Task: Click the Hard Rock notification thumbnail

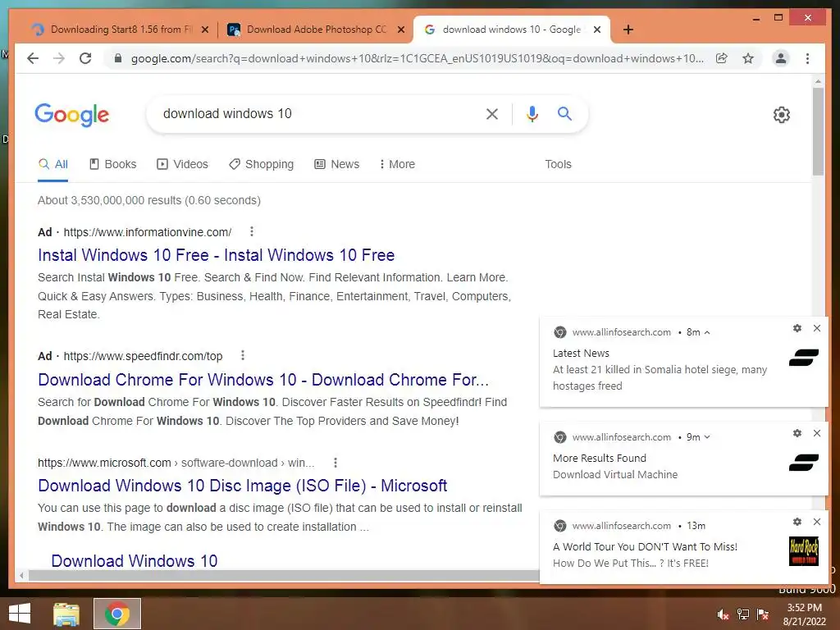Action: pyautogui.click(x=804, y=551)
